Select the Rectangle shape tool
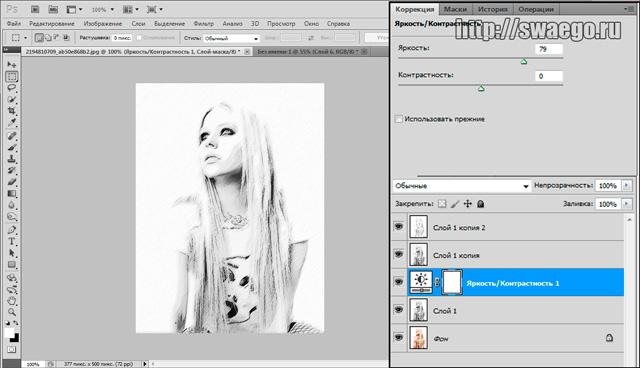Screen dimensions: 640x368 (12, 265)
